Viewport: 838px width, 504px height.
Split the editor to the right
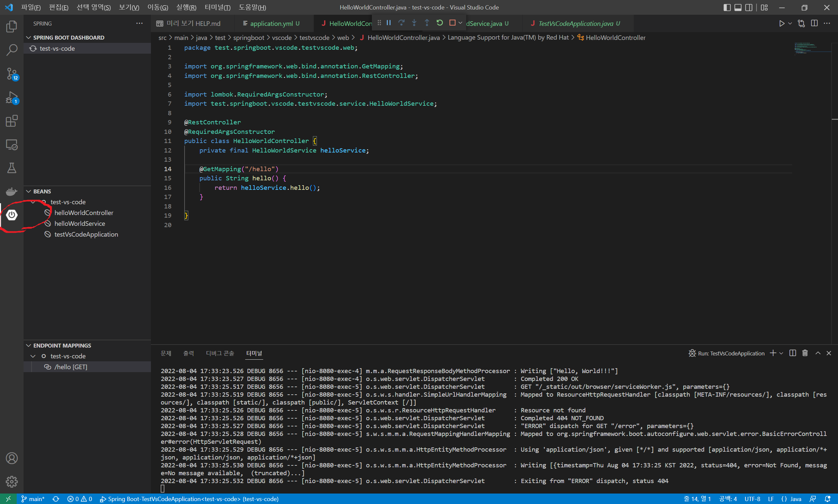814,23
